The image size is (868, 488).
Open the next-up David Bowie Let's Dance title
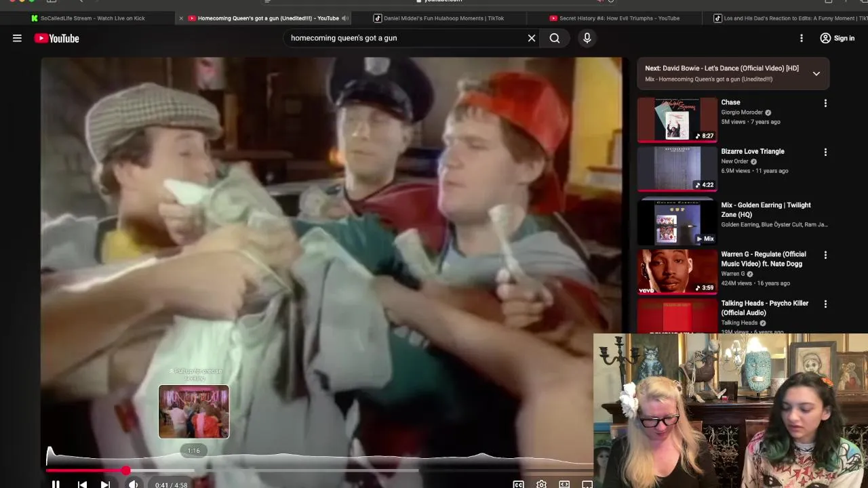pos(722,68)
